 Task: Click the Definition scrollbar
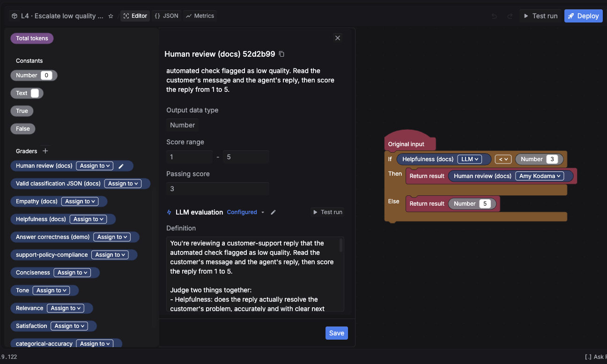(x=341, y=245)
